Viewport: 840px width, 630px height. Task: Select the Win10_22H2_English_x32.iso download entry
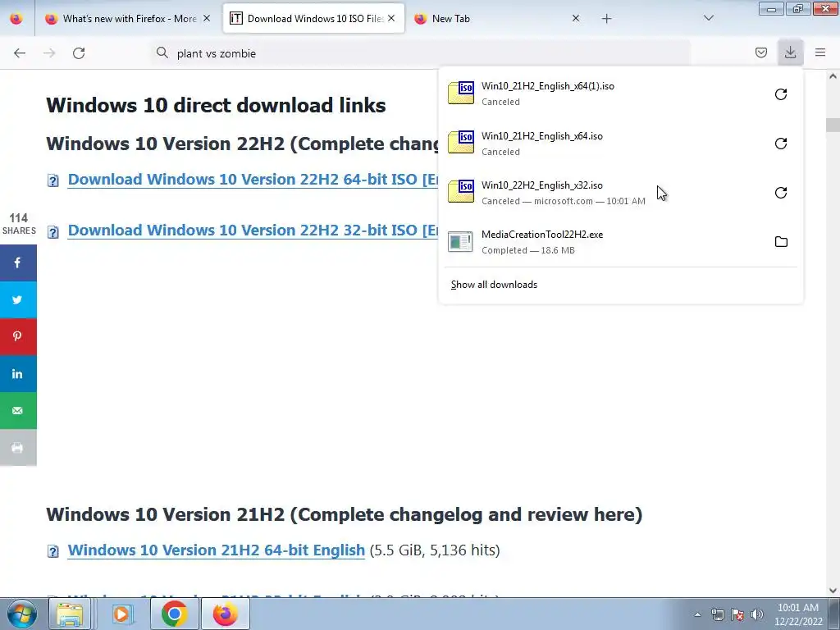[605, 193]
